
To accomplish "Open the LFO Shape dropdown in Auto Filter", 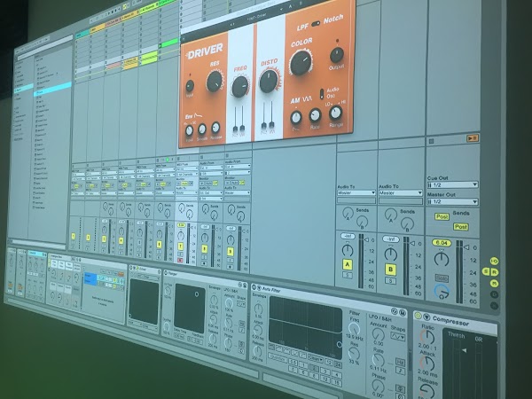I will (398, 337).
